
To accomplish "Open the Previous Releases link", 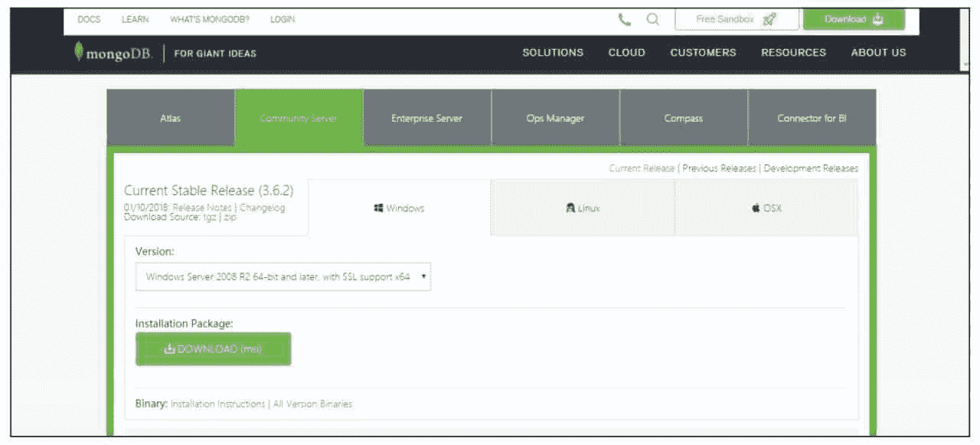I will [x=719, y=169].
